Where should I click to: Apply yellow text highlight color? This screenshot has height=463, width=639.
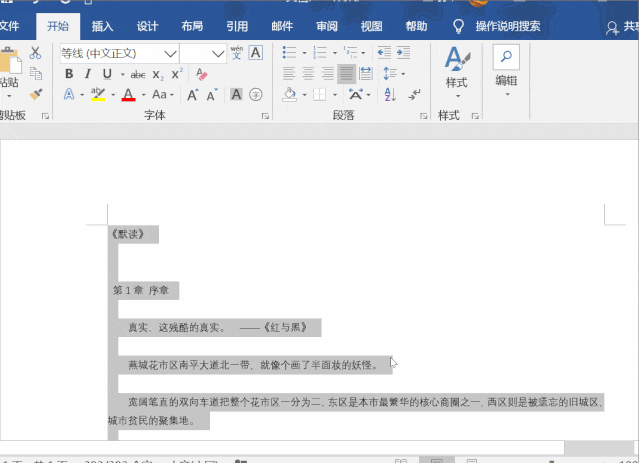point(98,95)
